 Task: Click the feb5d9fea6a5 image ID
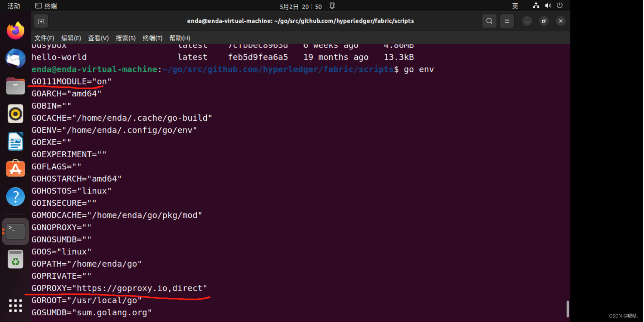[258, 57]
